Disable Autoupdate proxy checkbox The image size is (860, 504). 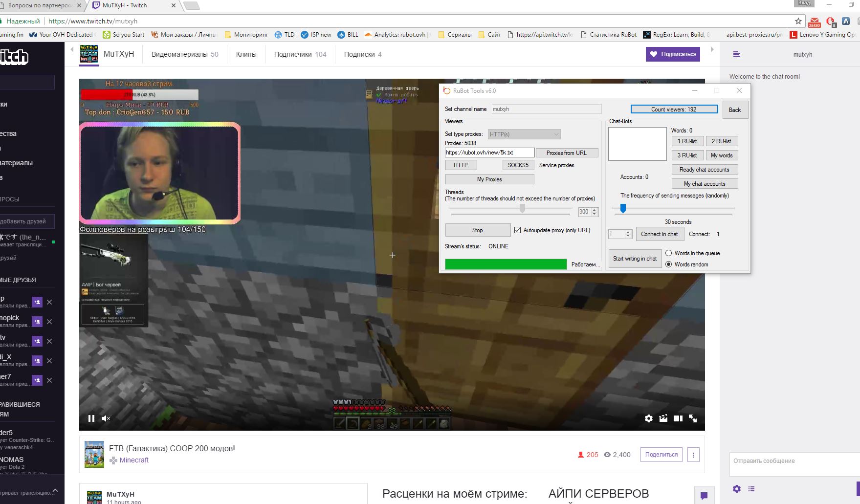pyautogui.click(x=517, y=230)
